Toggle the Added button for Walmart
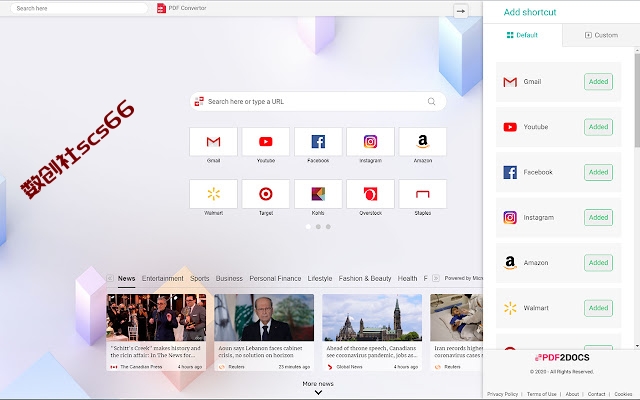 click(598, 308)
